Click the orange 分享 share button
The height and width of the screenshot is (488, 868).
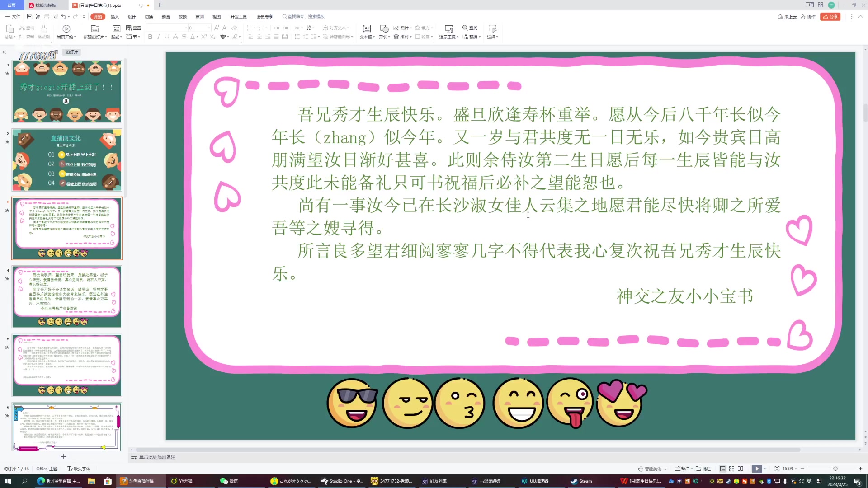[830, 16]
